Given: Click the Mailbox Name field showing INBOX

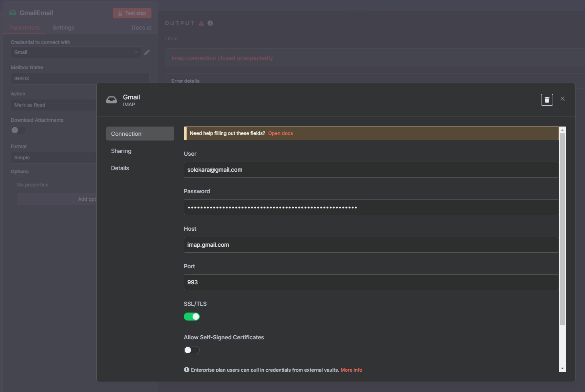Looking at the screenshot, I should pyautogui.click(x=80, y=79).
